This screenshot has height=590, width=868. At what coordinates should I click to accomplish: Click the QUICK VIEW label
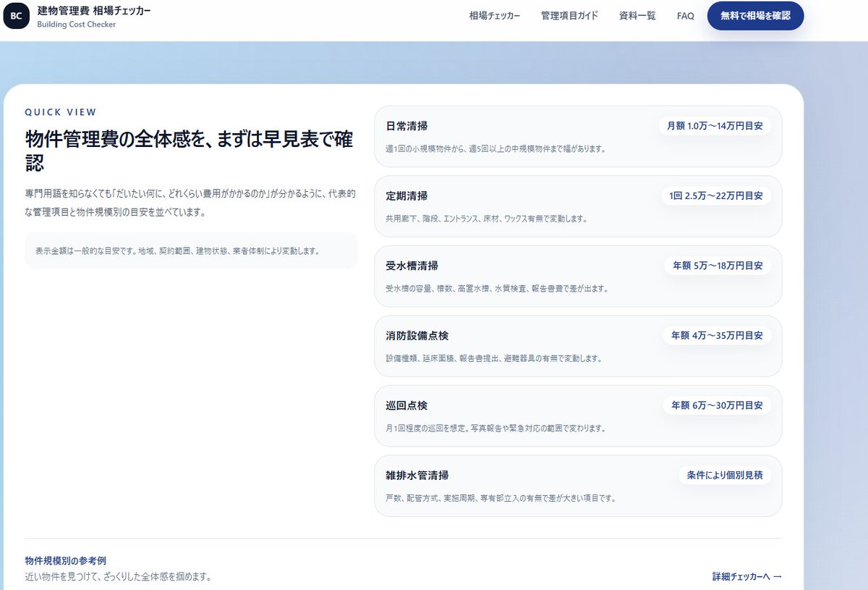(x=61, y=112)
